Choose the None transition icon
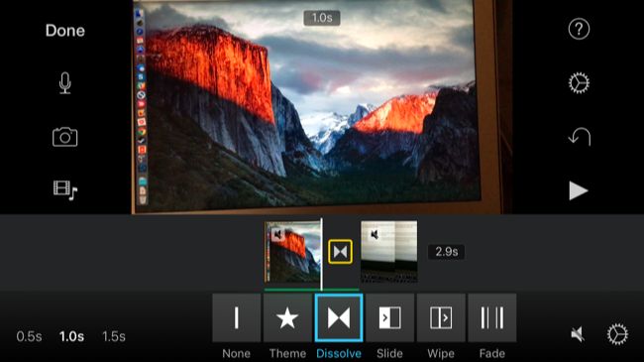Viewport: 644px width, 362px height. [x=237, y=317]
